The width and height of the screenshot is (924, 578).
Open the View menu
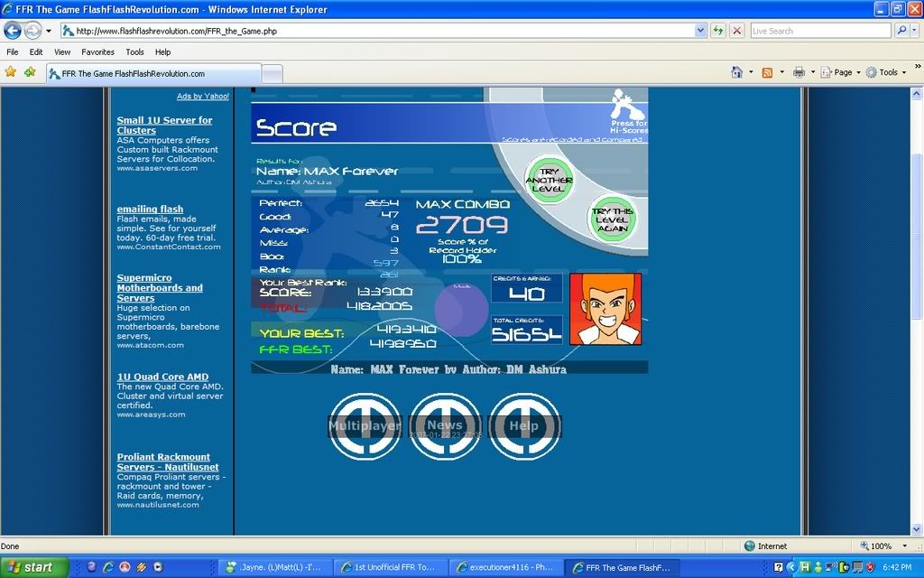click(x=62, y=52)
